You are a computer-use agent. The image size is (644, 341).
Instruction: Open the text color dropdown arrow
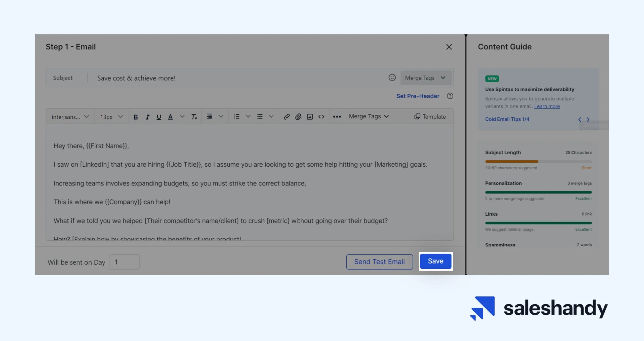point(182,116)
